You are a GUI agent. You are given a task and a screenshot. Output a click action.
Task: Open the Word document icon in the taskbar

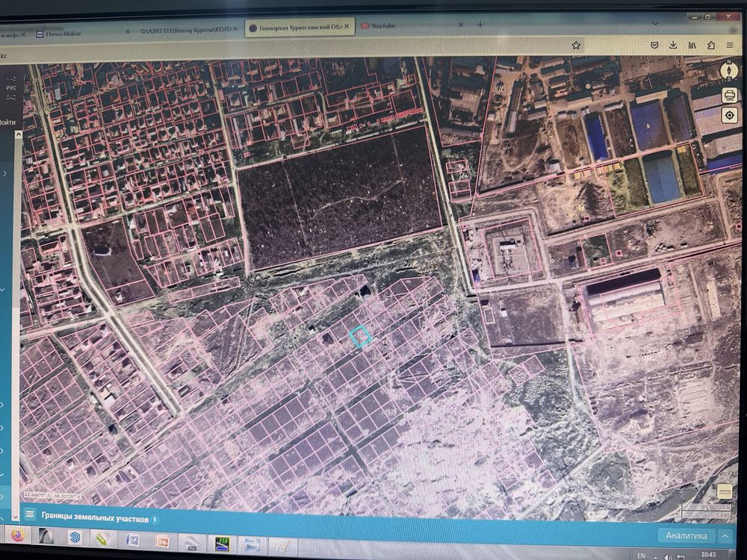(132, 541)
